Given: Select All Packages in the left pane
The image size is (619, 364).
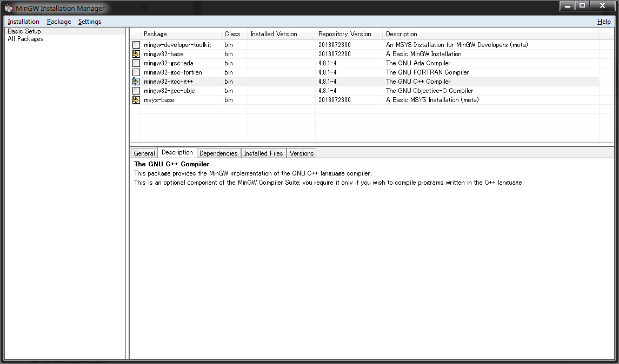Looking at the screenshot, I should point(25,39).
